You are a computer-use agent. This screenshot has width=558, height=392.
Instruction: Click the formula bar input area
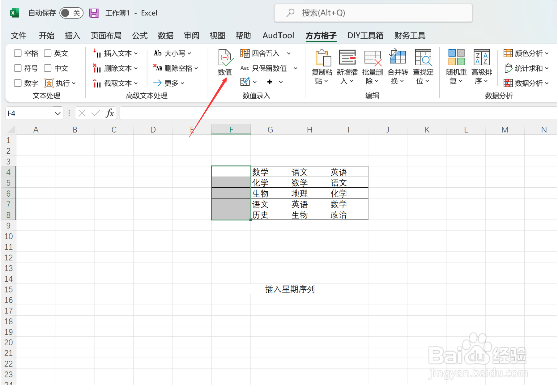coord(338,113)
